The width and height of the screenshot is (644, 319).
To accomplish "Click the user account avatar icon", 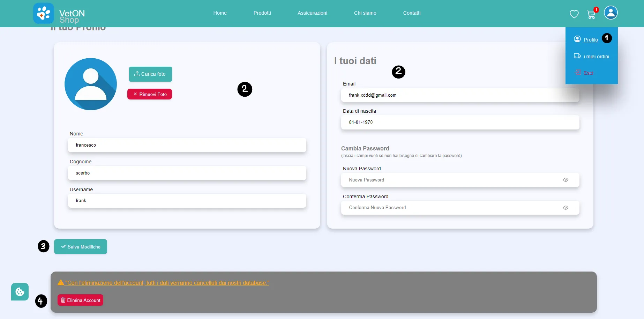I will click(611, 13).
